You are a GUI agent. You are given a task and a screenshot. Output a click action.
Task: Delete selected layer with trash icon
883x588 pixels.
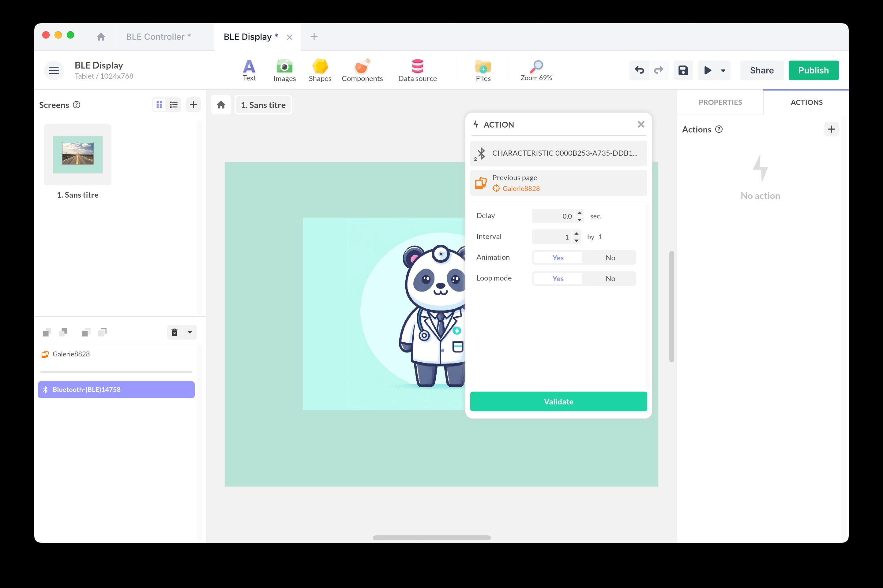click(x=175, y=332)
